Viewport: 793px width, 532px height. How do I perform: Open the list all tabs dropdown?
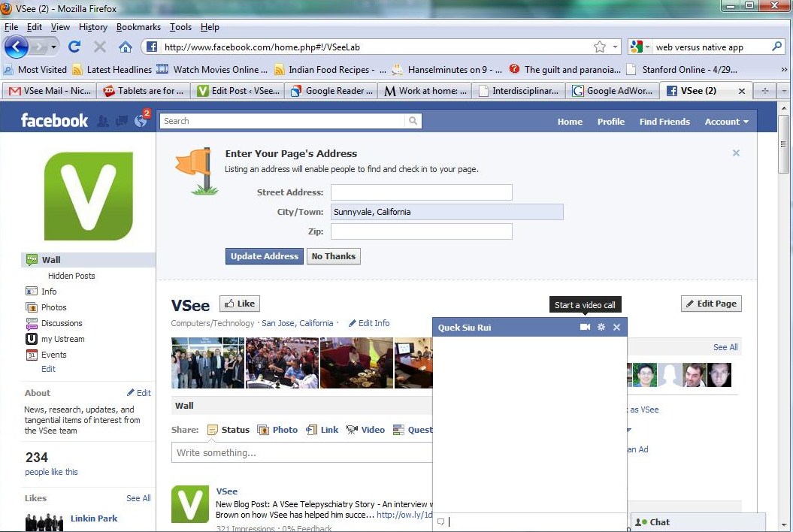(x=784, y=91)
